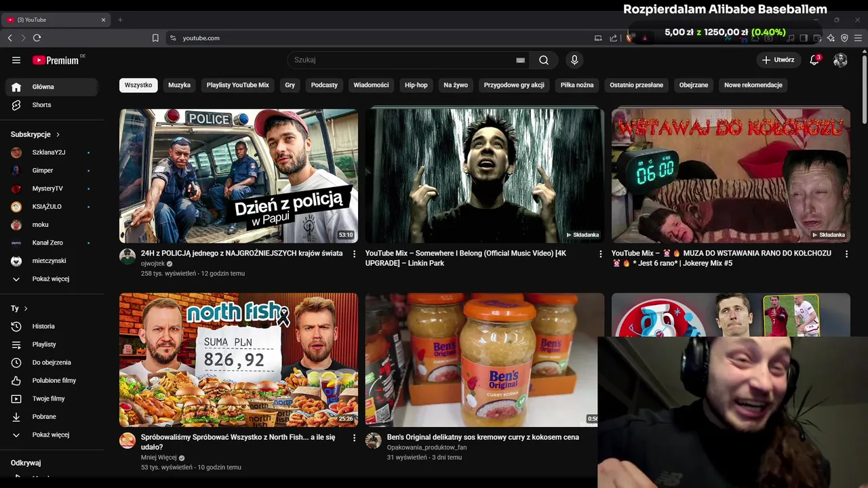The height and width of the screenshot is (488, 868).
Task: Open Pobrane downloads section
Action: pos(53,417)
